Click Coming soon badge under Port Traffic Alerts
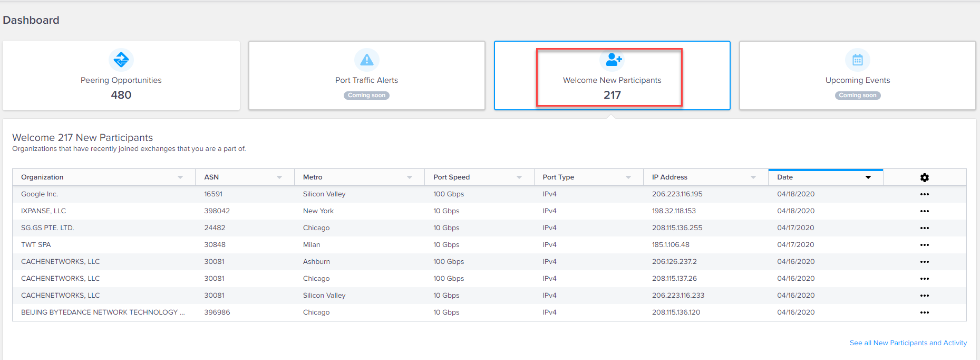This screenshot has width=980, height=360. coord(367,96)
